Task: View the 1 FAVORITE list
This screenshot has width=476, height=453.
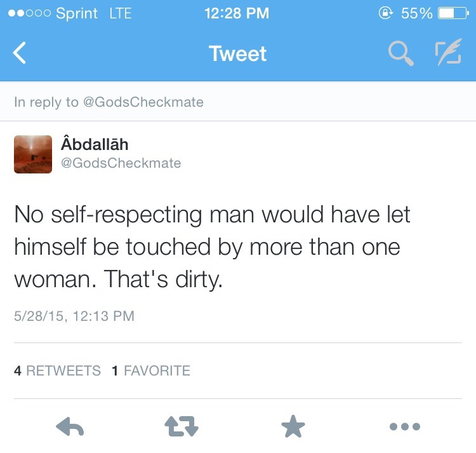Action: (151, 370)
